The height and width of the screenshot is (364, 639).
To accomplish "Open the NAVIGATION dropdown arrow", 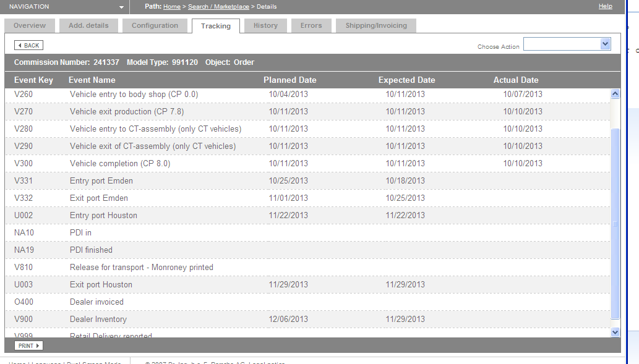I will [121, 7].
